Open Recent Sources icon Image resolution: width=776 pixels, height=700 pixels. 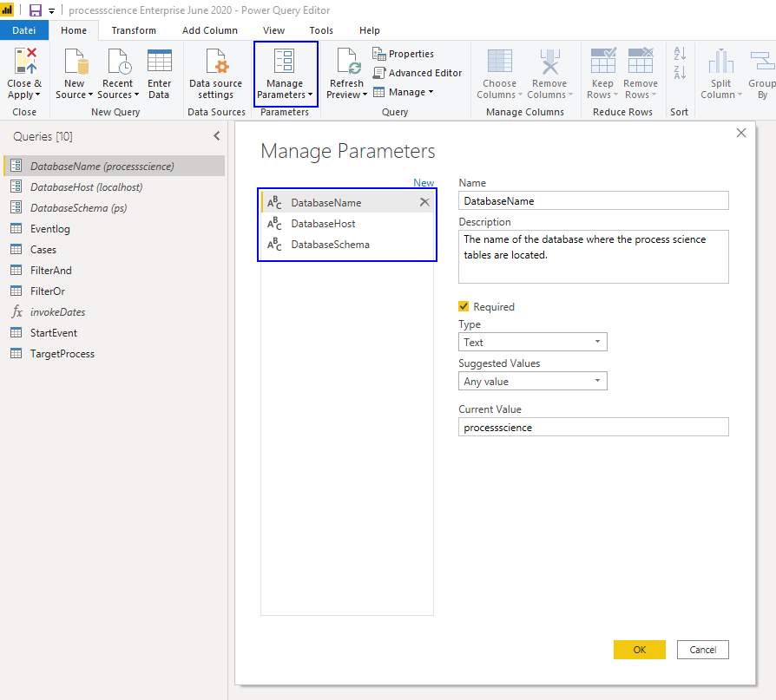tap(119, 62)
